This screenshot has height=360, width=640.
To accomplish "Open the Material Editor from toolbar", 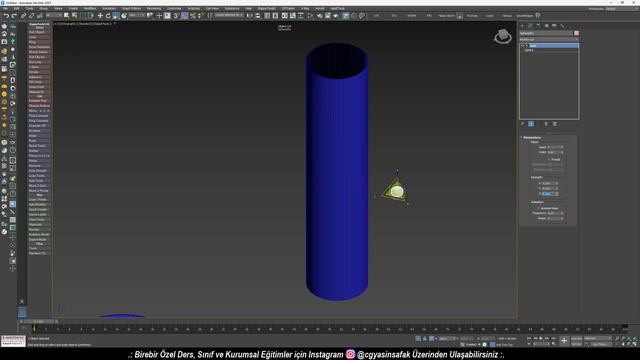I will pos(311,16).
